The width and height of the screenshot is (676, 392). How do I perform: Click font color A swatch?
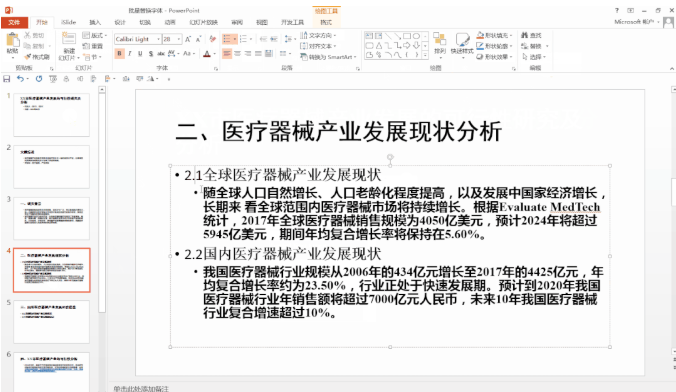click(x=207, y=53)
